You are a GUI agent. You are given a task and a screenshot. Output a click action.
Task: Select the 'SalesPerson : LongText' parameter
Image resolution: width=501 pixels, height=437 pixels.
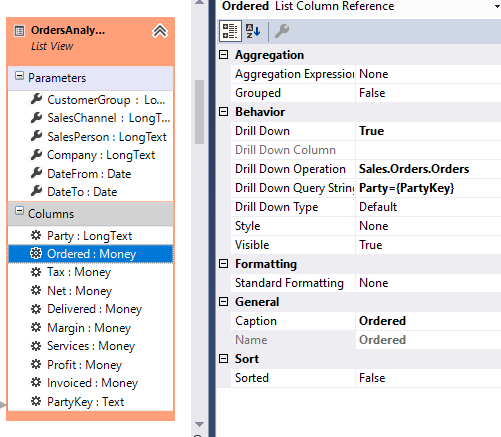click(91, 136)
